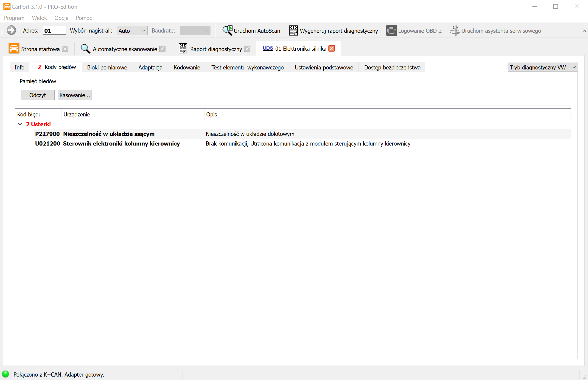Open the Raport diagnostyczny tab

click(x=216, y=49)
